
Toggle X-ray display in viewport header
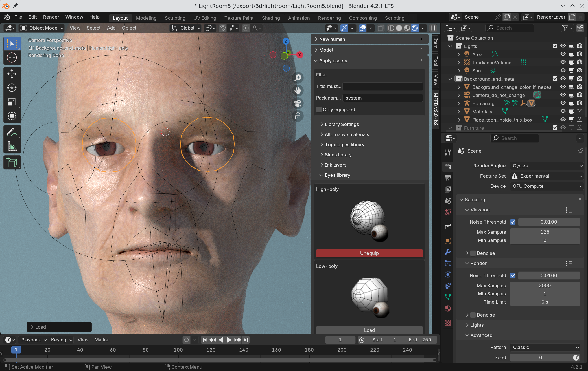click(x=381, y=28)
